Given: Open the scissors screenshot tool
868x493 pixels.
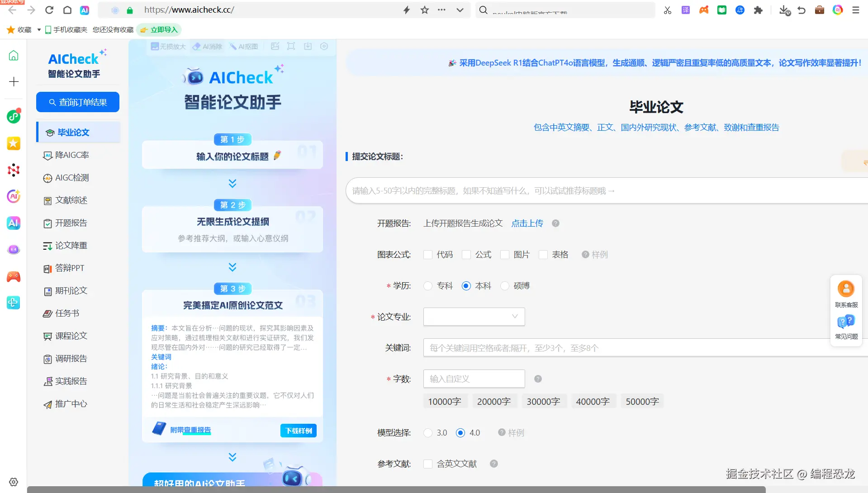Looking at the screenshot, I should [x=668, y=10].
